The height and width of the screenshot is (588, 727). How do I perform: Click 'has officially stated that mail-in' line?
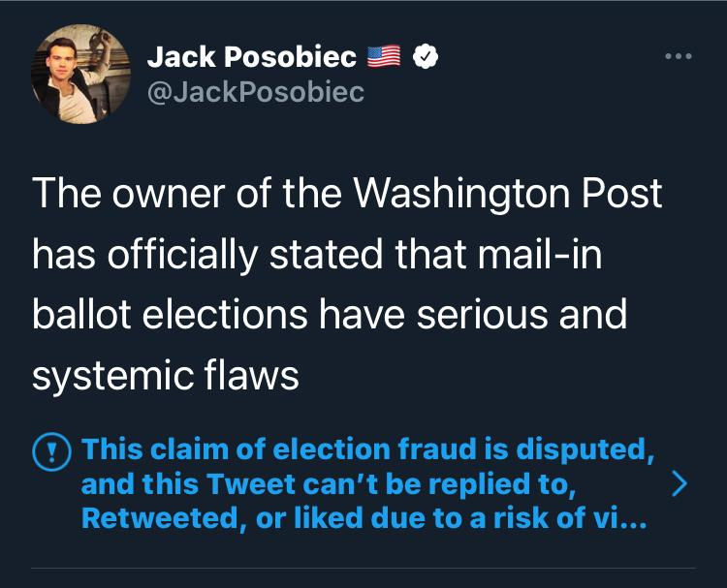pyautogui.click(x=317, y=255)
